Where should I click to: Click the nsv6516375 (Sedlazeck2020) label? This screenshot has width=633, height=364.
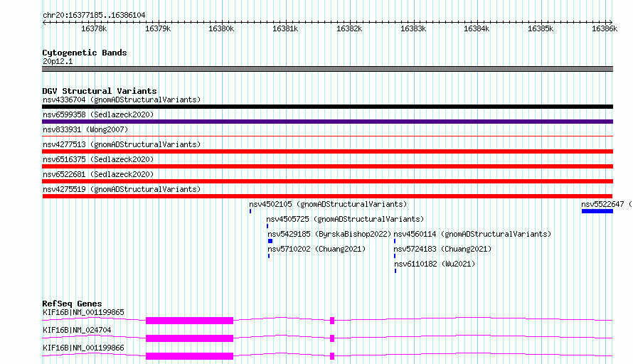point(98,159)
